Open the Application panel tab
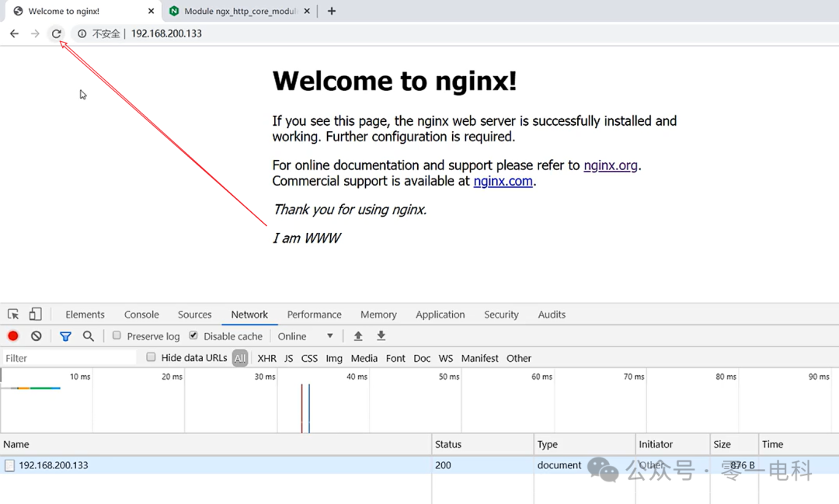Image resolution: width=839 pixels, height=504 pixels. pos(440,315)
